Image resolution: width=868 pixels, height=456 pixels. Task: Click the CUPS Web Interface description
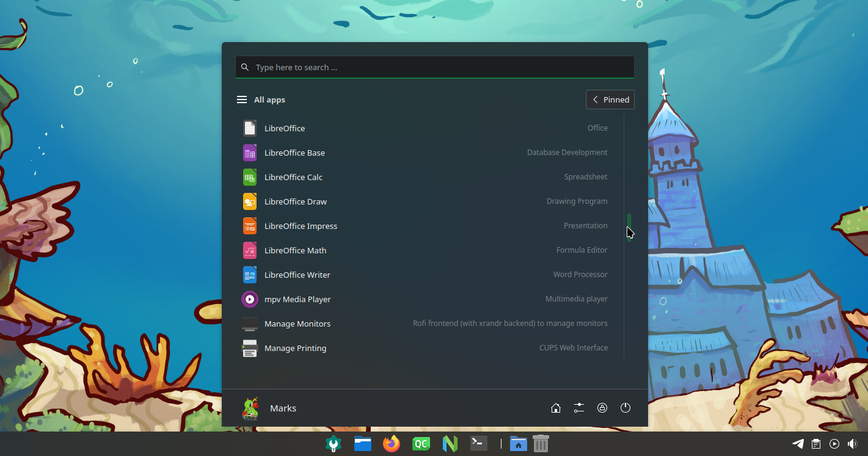pyautogui.click(x=574, y=348)
